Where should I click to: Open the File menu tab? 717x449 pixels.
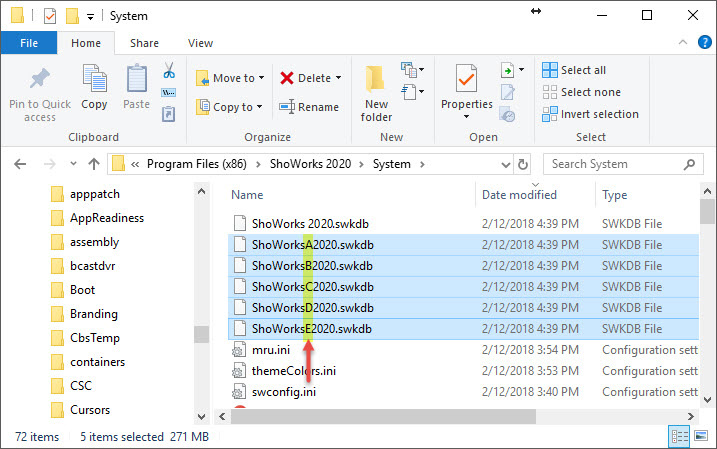click(x=29, y=43)
